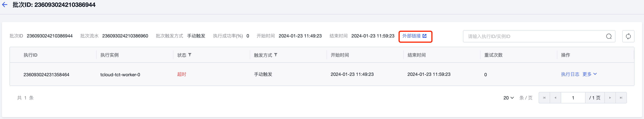The height and width of the screenshot is (119, 644).
Task: Filter by 触发方式 funnel icon
Action: (x=276, y=55)
